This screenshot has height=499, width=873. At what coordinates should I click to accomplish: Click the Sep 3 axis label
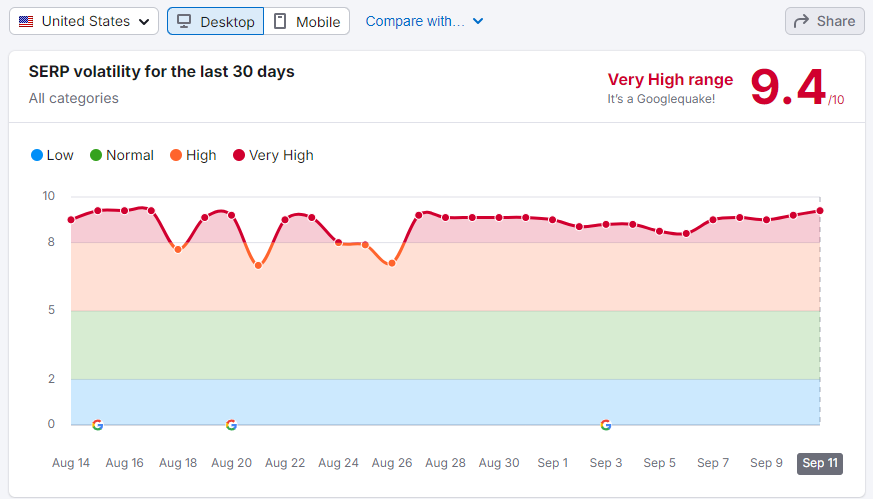(x=606, y=463)
